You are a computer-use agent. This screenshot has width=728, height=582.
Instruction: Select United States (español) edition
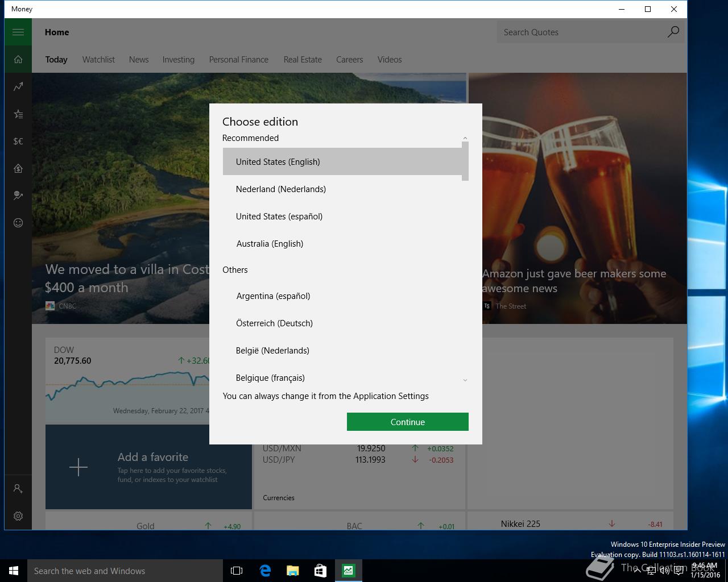[x=342, y=216]
